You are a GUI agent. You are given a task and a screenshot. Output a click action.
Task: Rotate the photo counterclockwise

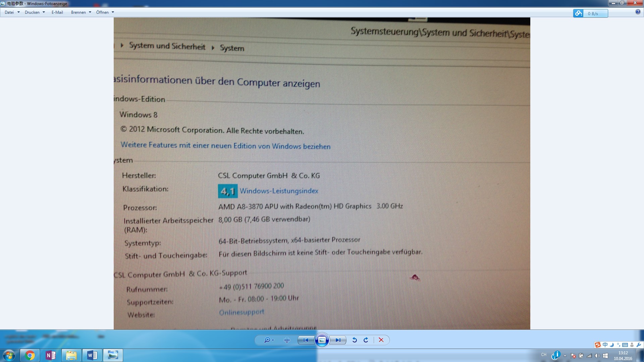click(x=355, y=340)
